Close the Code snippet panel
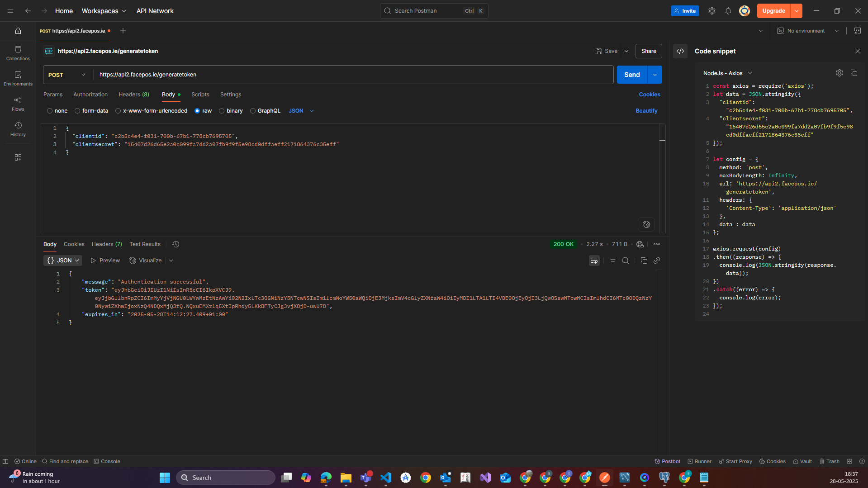Viewport: 868px width, 488px height. [858, 51]
